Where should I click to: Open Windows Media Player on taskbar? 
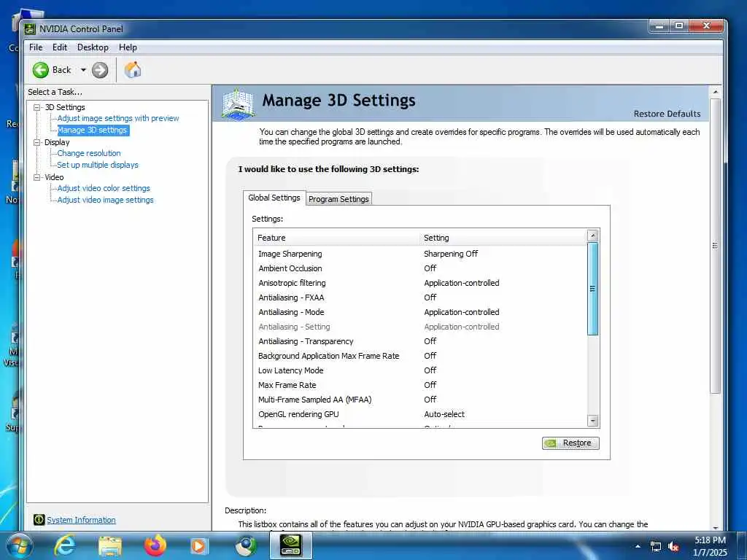coord(199,546)
